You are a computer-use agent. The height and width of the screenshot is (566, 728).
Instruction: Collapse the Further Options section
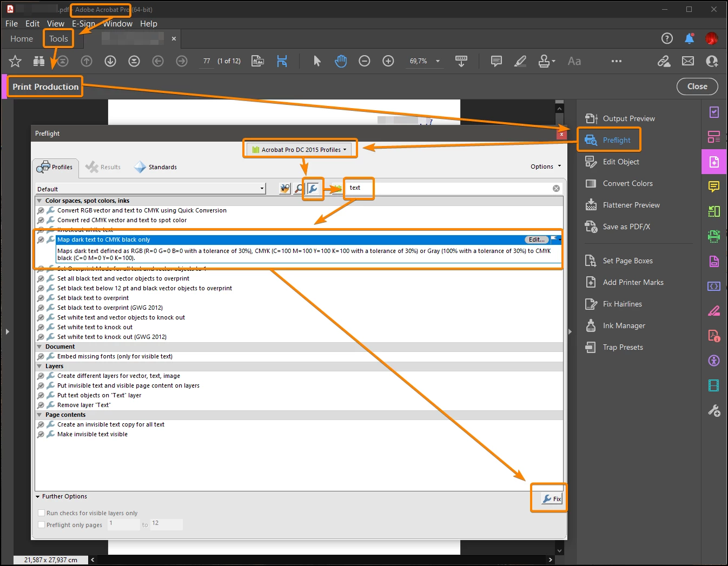(x=38, y=496)
